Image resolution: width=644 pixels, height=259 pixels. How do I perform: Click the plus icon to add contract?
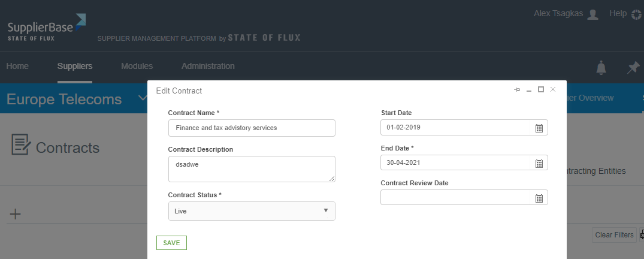(x=16, y=214)
